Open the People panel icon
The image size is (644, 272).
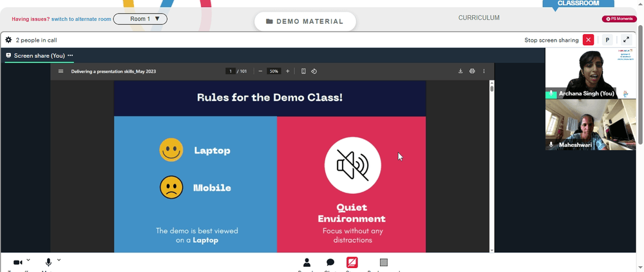307,262
